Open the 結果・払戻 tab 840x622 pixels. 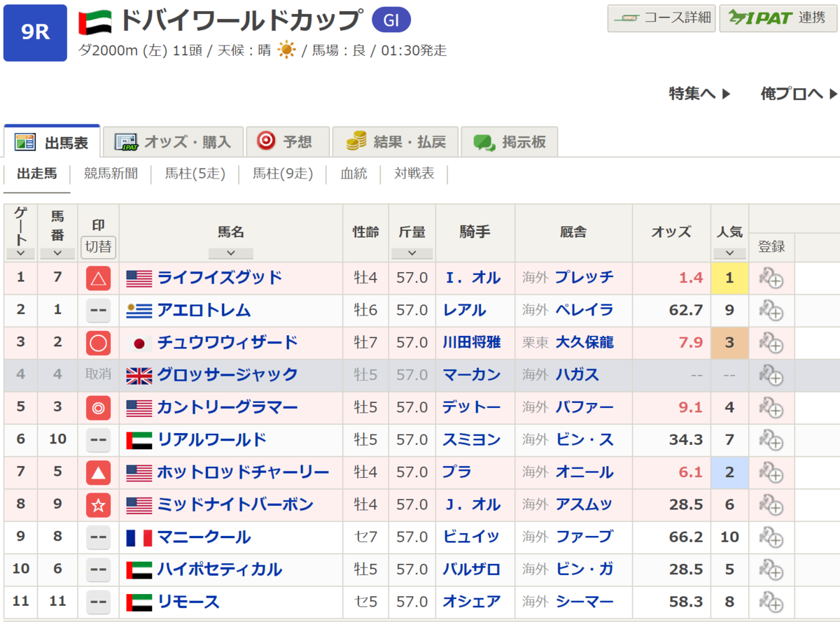[x=395, y=142]
